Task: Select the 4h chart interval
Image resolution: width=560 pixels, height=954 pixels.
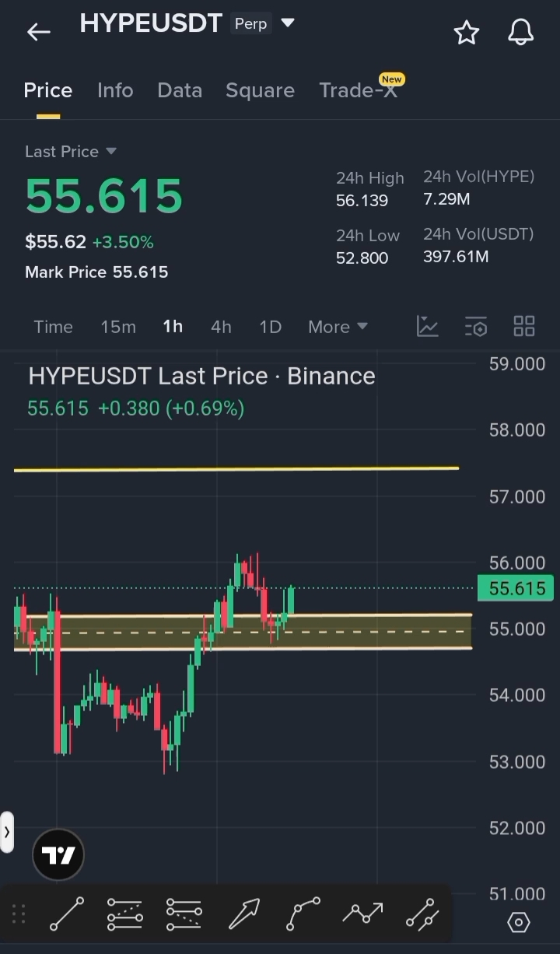Action: [x=221, y=327]
